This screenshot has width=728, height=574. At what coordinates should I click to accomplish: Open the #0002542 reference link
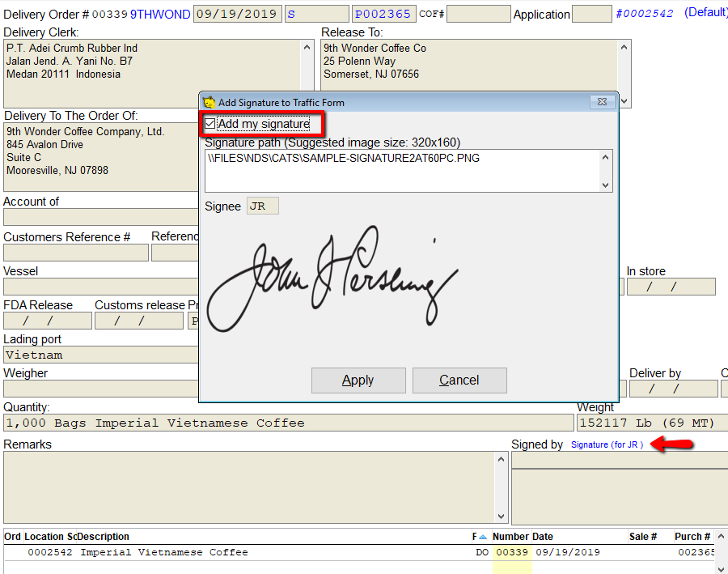(x=645, y=14)
